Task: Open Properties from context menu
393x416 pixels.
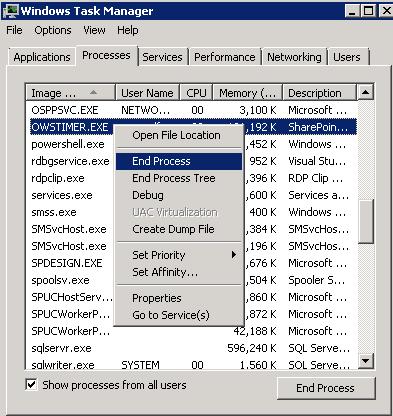Action: click(x=179, y=298)
